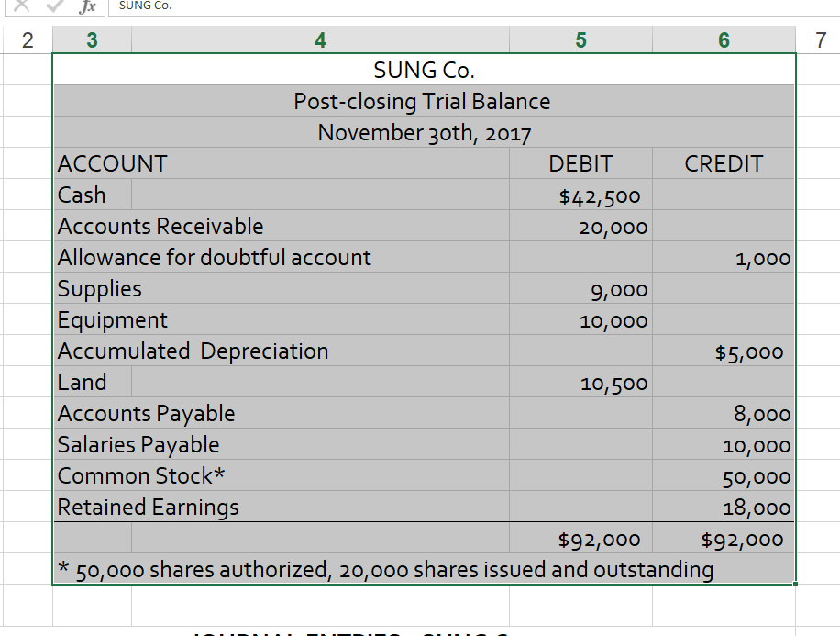Click the CREDIT header cell

[724, 163]
